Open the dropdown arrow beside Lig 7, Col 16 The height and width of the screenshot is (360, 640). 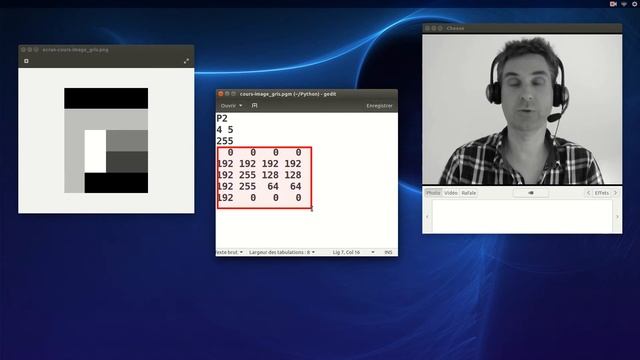click(x=373, y=252)
